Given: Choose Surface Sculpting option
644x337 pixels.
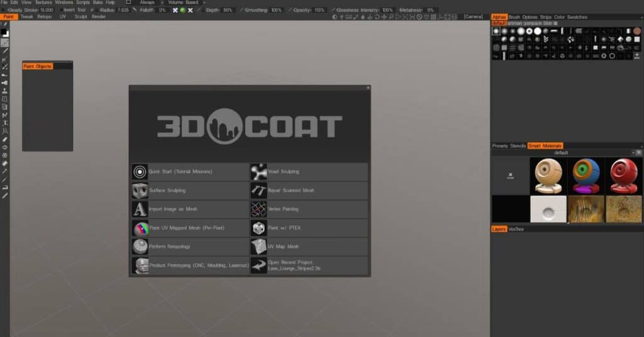Looking at the screenshot, I should click(190, 191).
